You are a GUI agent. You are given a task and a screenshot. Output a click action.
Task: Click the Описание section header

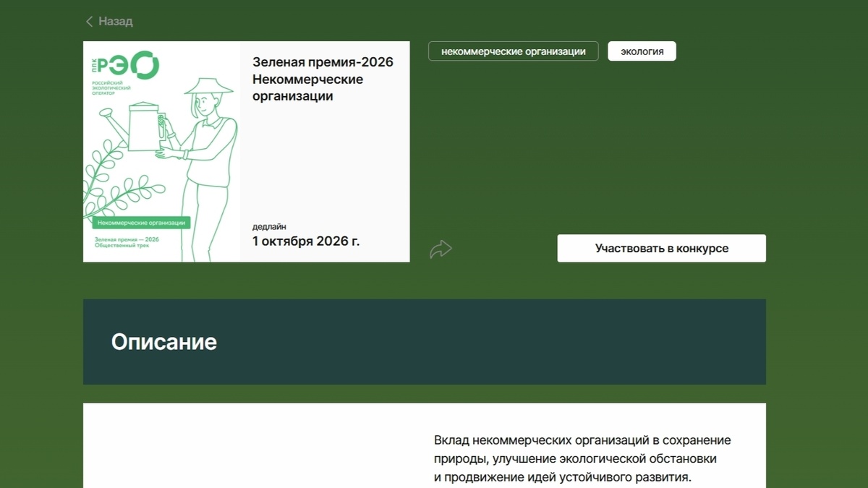coord(164,341)
